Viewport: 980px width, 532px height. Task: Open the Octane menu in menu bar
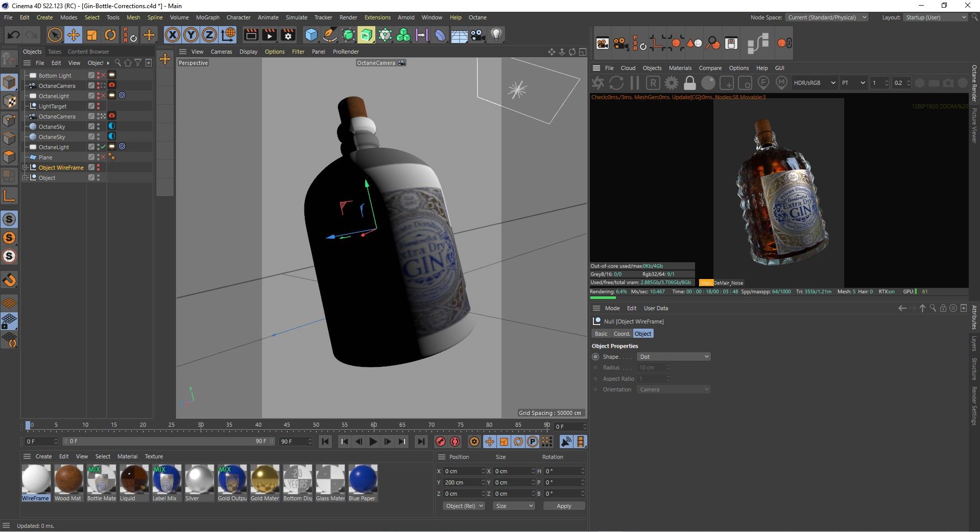coord(477,17)
